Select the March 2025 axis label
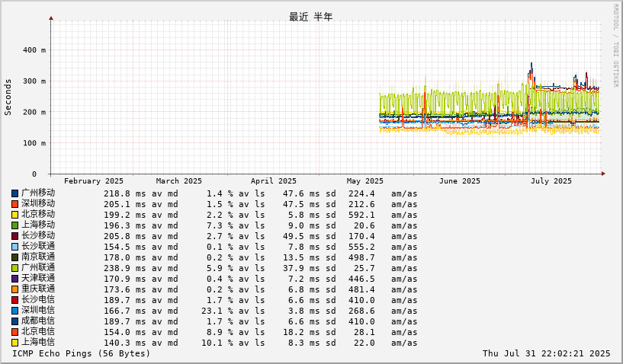 pyautogui.click(x=178, y=181)
